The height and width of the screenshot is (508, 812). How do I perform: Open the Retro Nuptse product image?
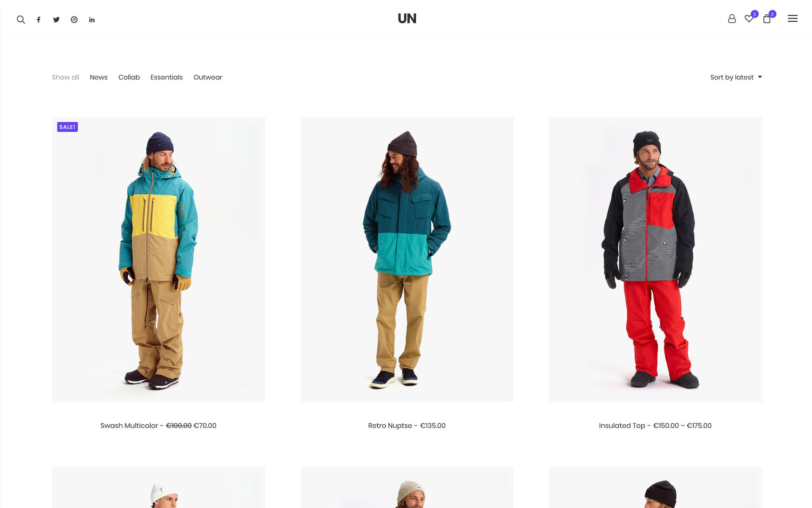pyautogui.click(x=407, y=260)
